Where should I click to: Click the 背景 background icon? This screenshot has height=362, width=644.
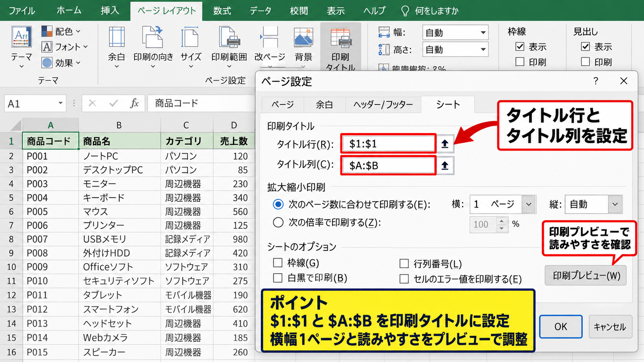(x=304, y=38)
